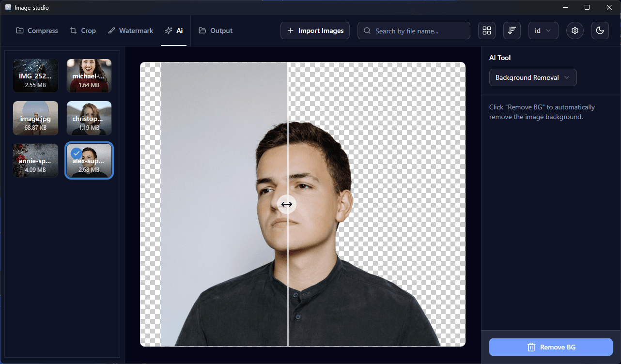Image resolution: width=621 pixels, height=364 pixels.
Task: Click the sort order icon
Action: 512,30
